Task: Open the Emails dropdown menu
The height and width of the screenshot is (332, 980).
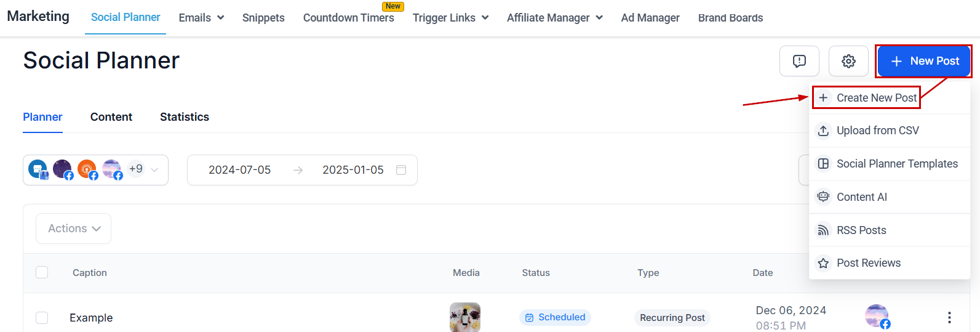Action: [x=201, y=18]
